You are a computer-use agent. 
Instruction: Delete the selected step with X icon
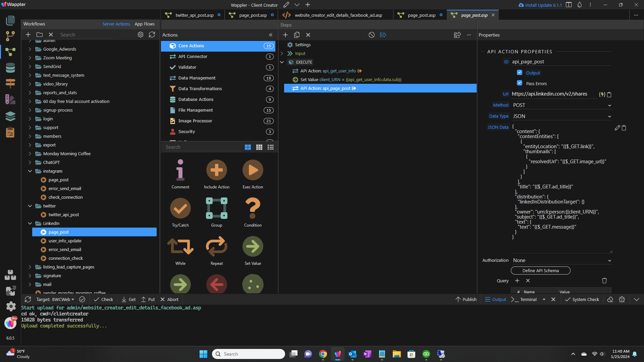click(x=308, y=35)
